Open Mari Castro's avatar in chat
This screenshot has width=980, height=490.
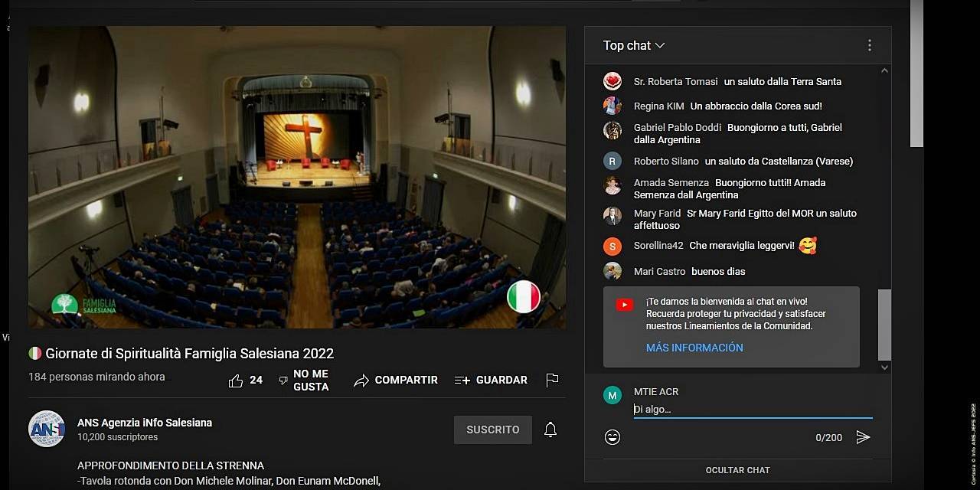[x=612, y=271]
